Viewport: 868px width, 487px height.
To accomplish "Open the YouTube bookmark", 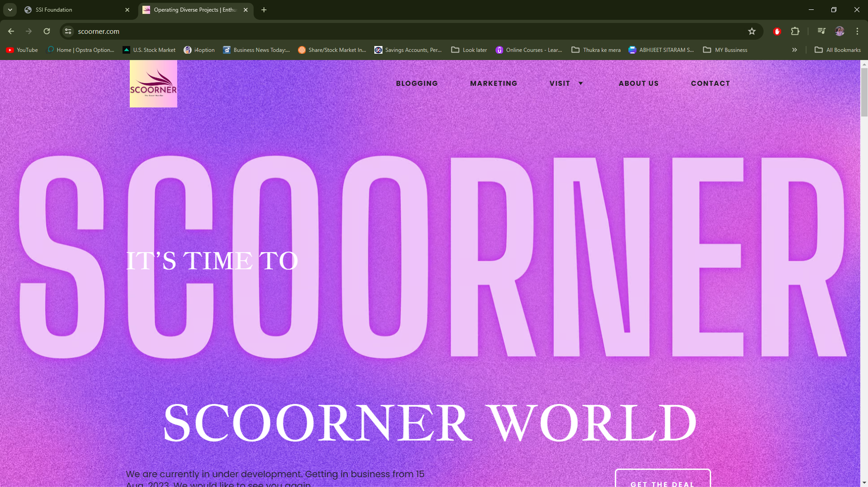I will 22,50.
